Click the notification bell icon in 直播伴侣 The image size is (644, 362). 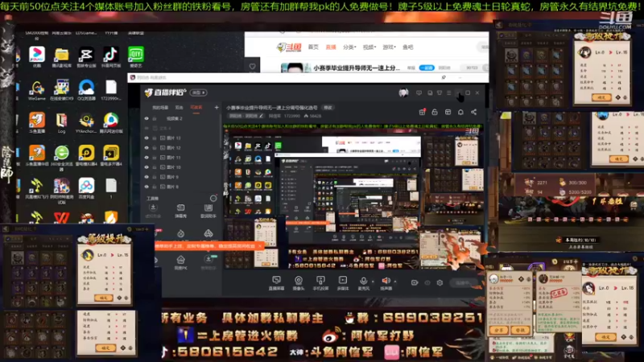[460, 112]
